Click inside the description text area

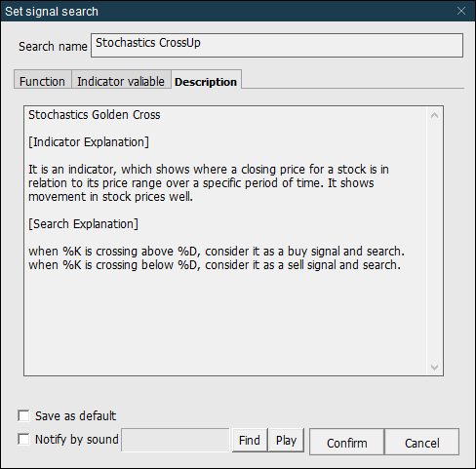(225, 241)
